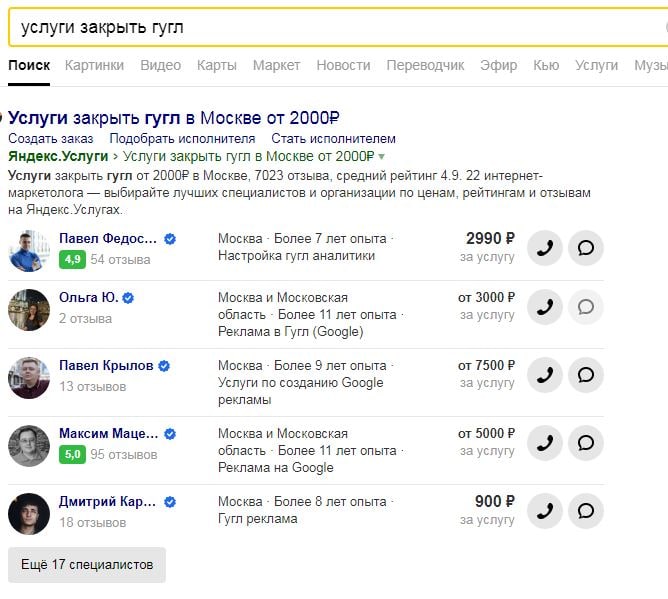
Task: Call Ольга Ю. using the phone icon
Action: (545, 307)
